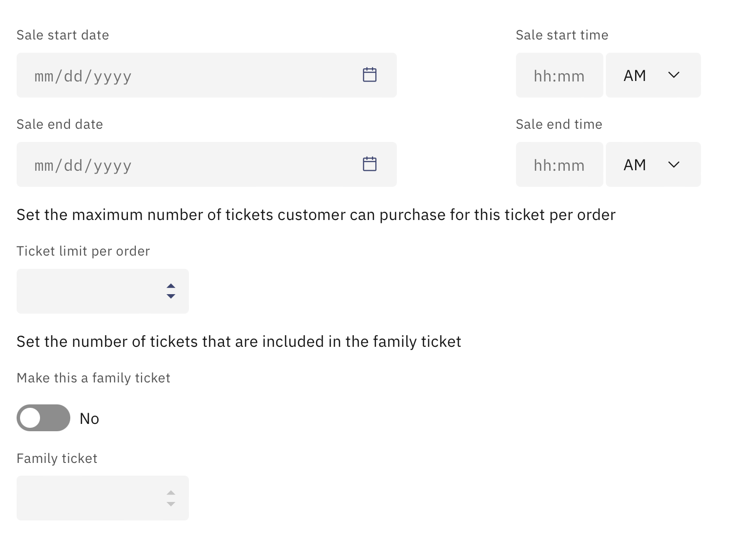Click the Family ticket stepper up arrow

point(171,493)
